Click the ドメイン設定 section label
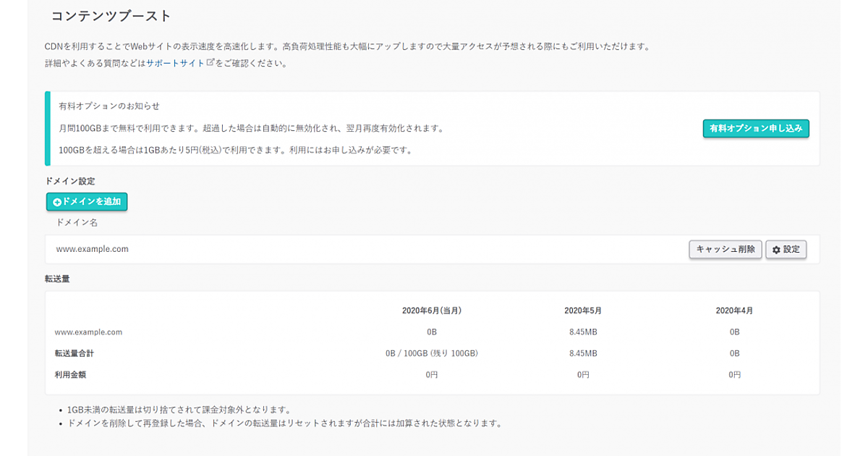 click(70, 181)
